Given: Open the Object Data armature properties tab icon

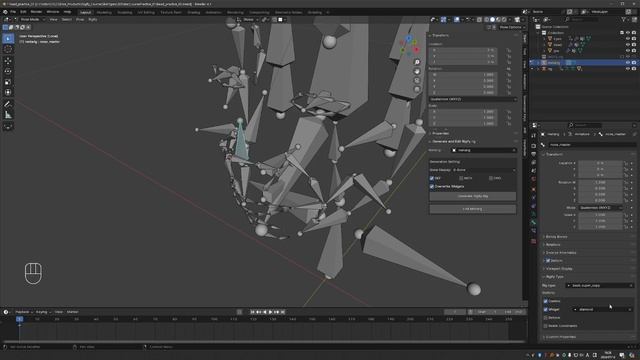Looking at the screenshot, I should tap(533, 214).
